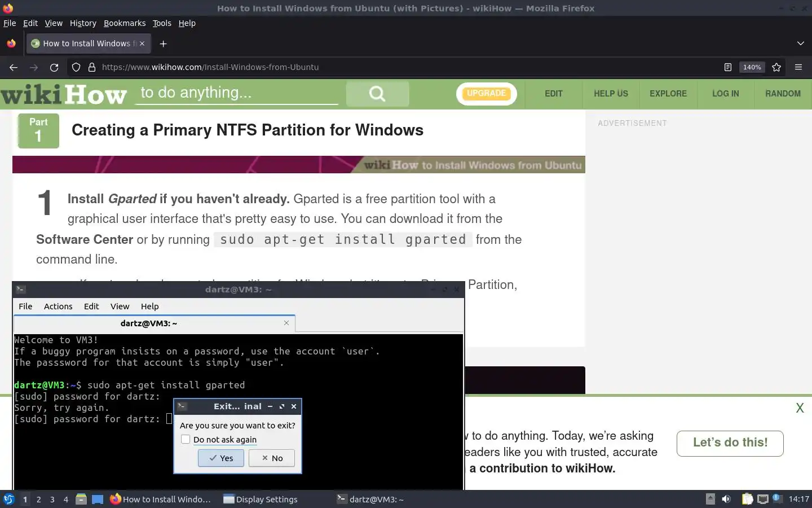Viewport: 812px width, 508px height.
Task: Reload the wikiHow page
Action: pyautogui.click(x=54, y=67)
